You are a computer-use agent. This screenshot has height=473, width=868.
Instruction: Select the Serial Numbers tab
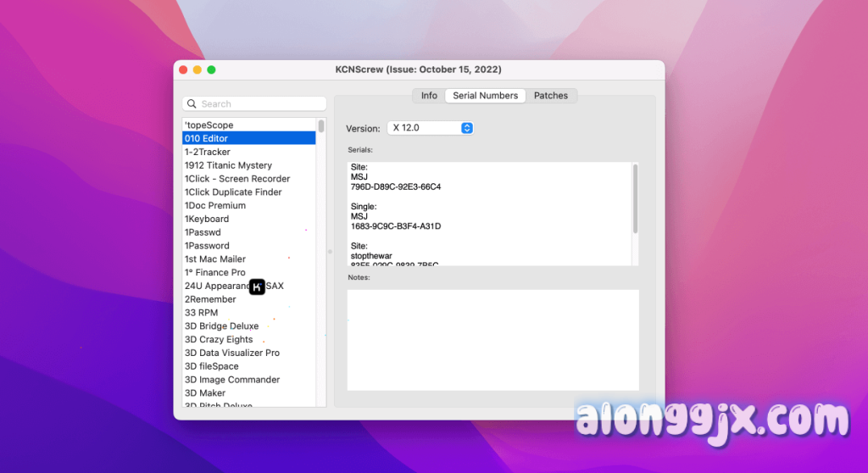coord(485,96)
